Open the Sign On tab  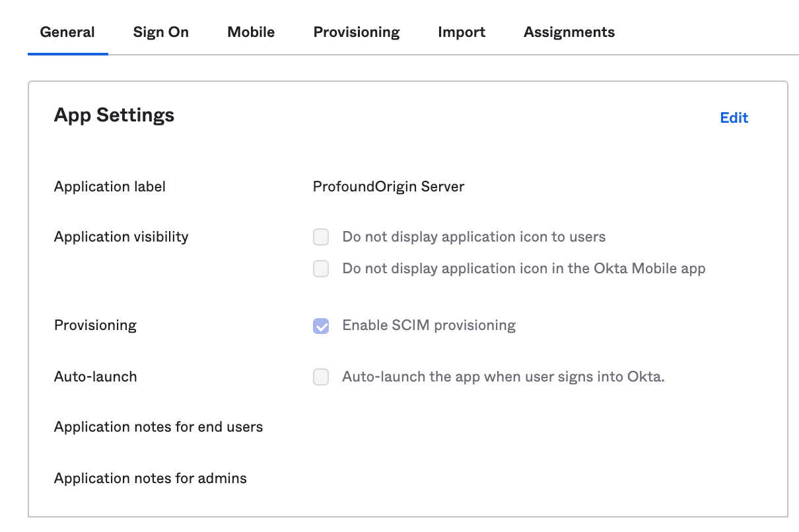[160, 32]
